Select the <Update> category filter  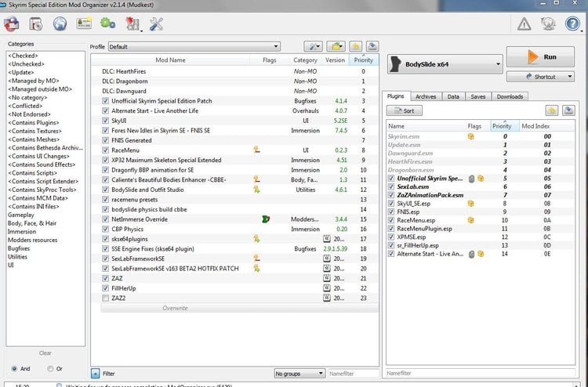click(21, 72)
